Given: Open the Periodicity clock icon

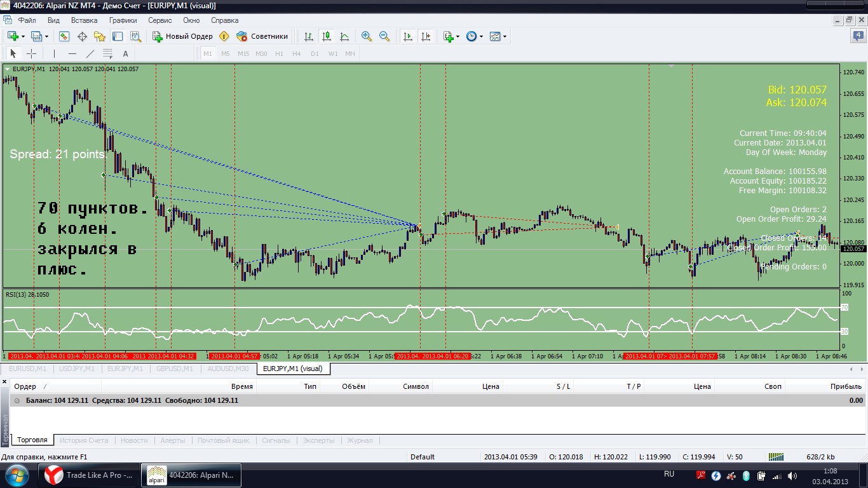Looking at the screenshot, I should pos(471,36).
